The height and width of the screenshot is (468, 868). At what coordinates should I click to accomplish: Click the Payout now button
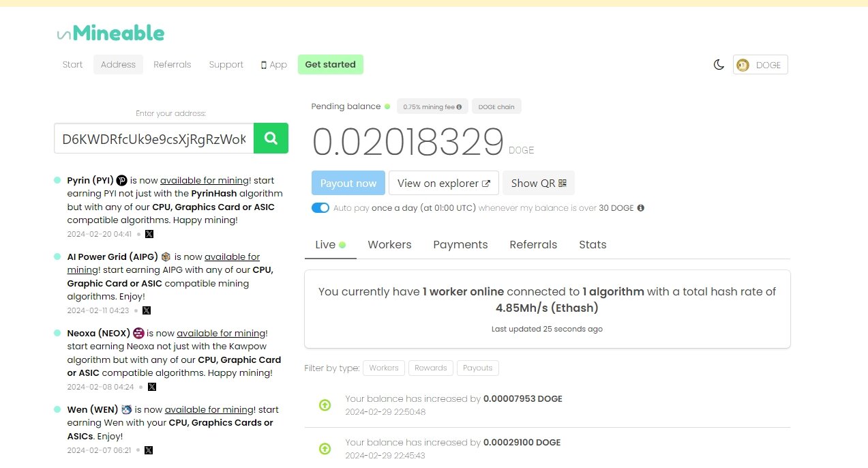[x=348, y=183]
